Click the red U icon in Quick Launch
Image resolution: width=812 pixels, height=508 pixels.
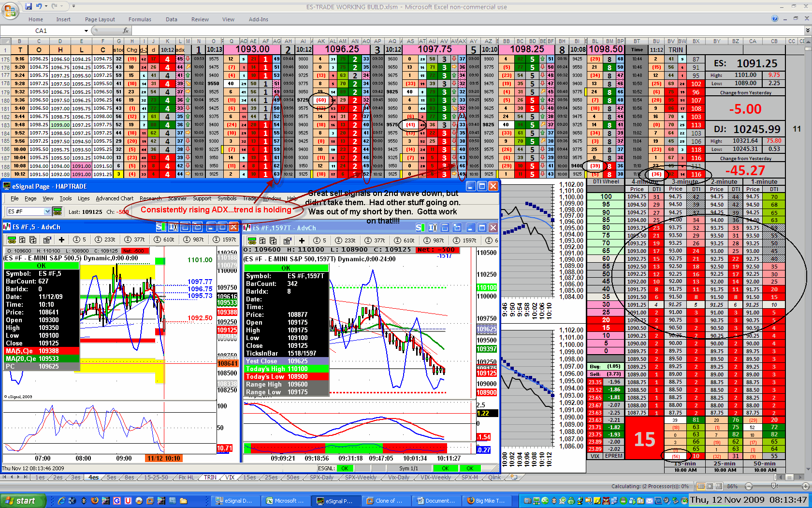click(128, 501)
